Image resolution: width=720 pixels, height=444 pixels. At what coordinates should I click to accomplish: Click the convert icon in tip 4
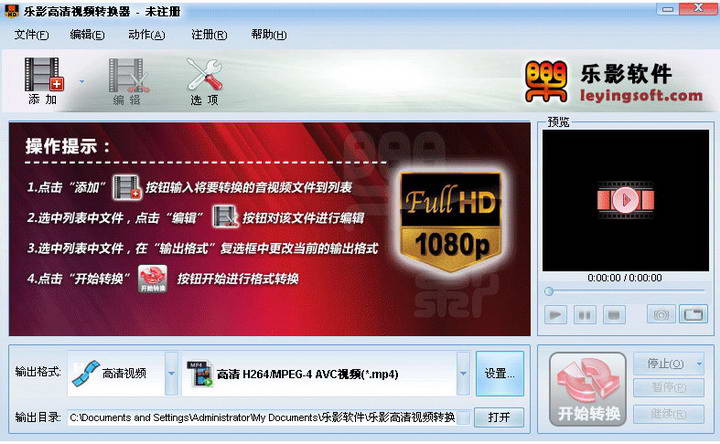(x=152, y=279)
